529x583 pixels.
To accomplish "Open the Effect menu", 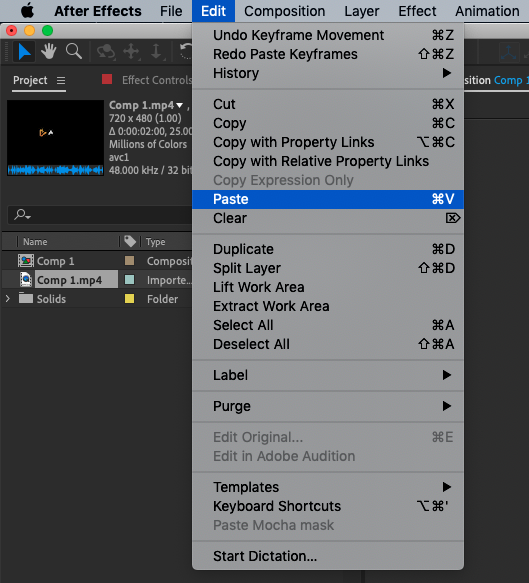I will pos(417,11).
